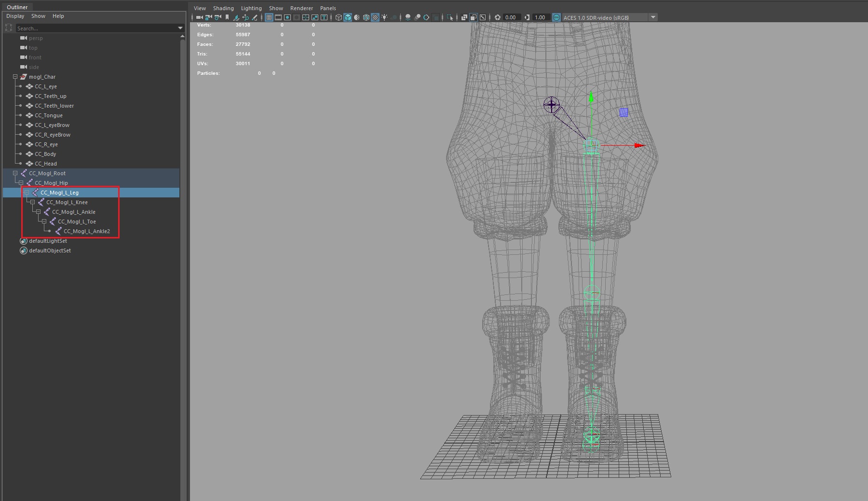Click the Shadows icon
The image size is (868, 501).
pos(393,17)
